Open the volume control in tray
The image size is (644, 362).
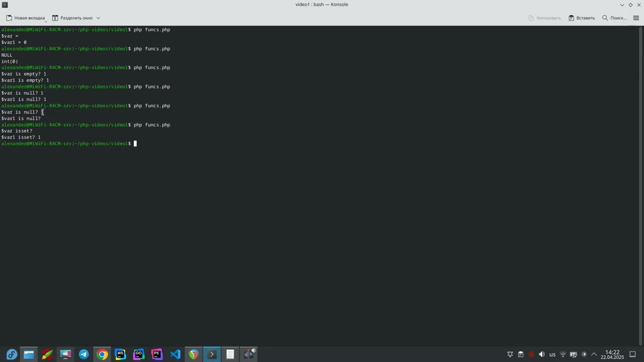point(542,354)
